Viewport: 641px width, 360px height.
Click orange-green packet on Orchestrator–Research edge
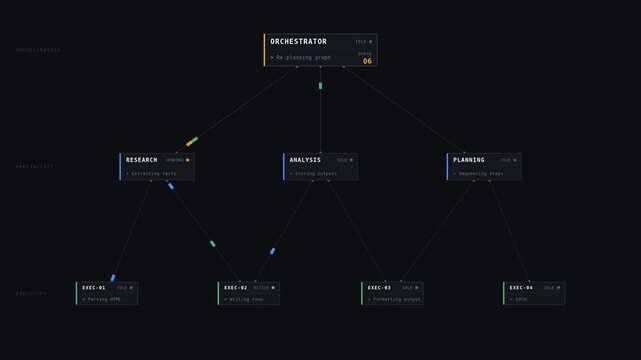192,141
